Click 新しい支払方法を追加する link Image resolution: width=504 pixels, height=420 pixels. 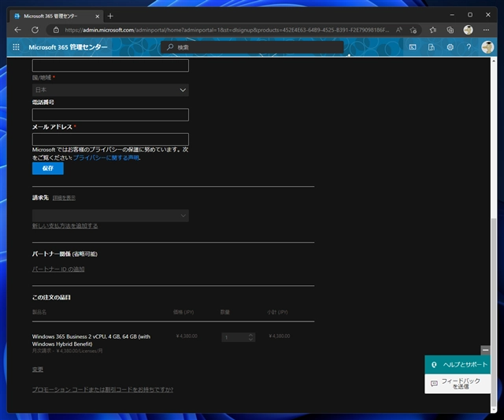(65, 225)
